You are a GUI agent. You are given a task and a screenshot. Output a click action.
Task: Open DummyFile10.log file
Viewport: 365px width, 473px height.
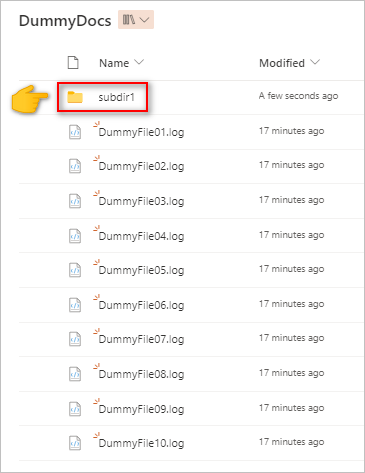(x=141, y=443)
